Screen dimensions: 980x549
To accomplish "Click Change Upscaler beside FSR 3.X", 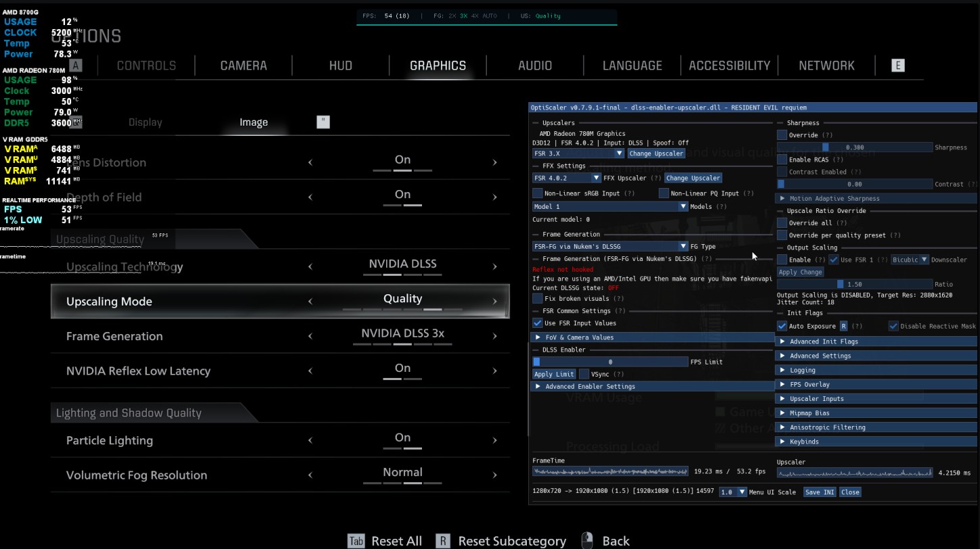I will [x=656, y=153].
